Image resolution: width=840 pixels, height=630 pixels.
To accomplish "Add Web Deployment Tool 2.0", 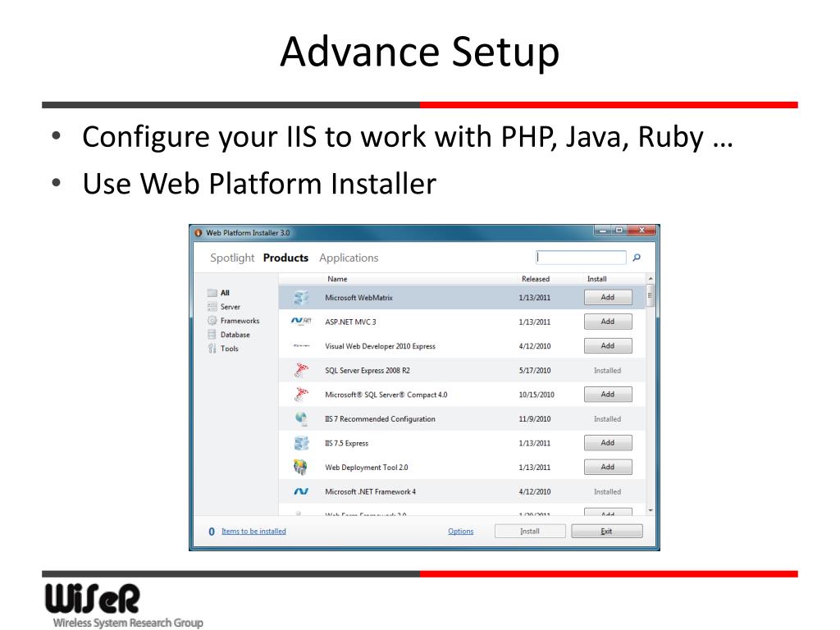I will (608, 467).
